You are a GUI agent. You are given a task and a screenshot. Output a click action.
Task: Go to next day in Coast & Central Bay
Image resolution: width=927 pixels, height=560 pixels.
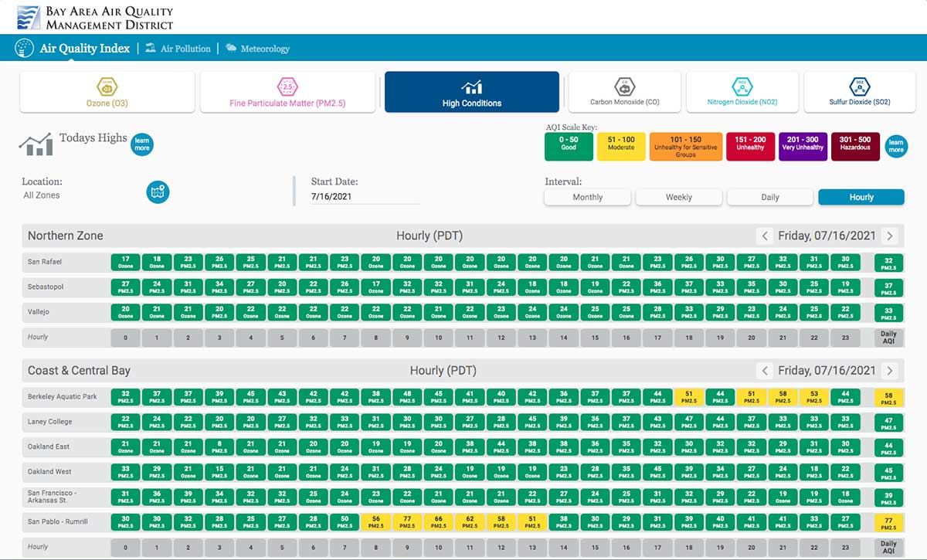(x=890, y=371)
